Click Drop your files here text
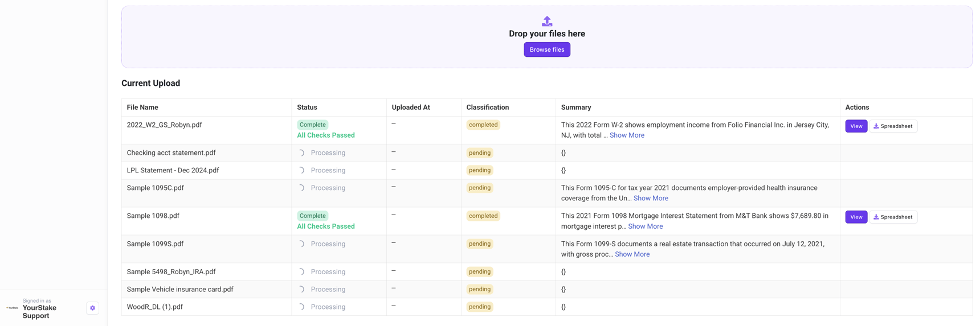Screen dimensions: 980x326 pos(547,34)
